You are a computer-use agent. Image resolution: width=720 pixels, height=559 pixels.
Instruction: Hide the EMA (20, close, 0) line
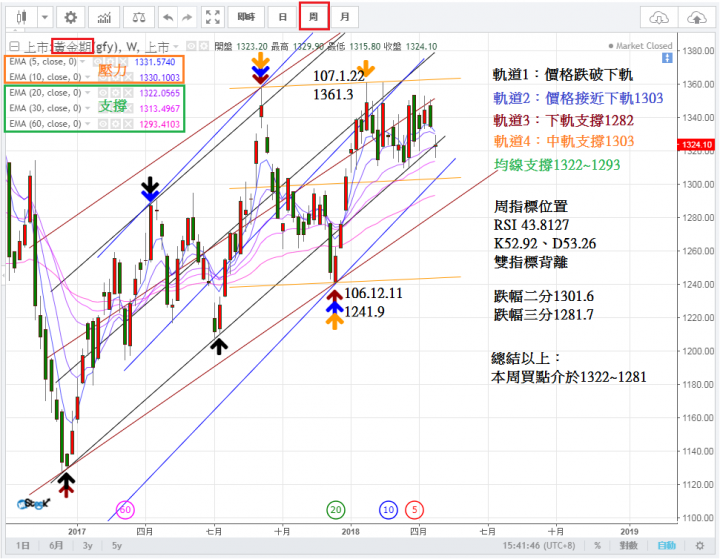[x=103, y=93]
